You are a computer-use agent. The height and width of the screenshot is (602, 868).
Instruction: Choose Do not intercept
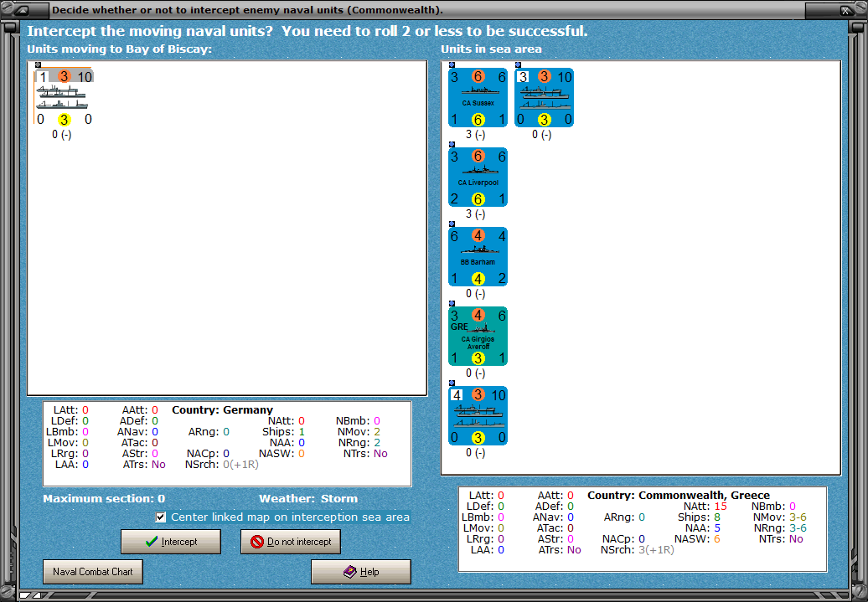pos(291,542)
